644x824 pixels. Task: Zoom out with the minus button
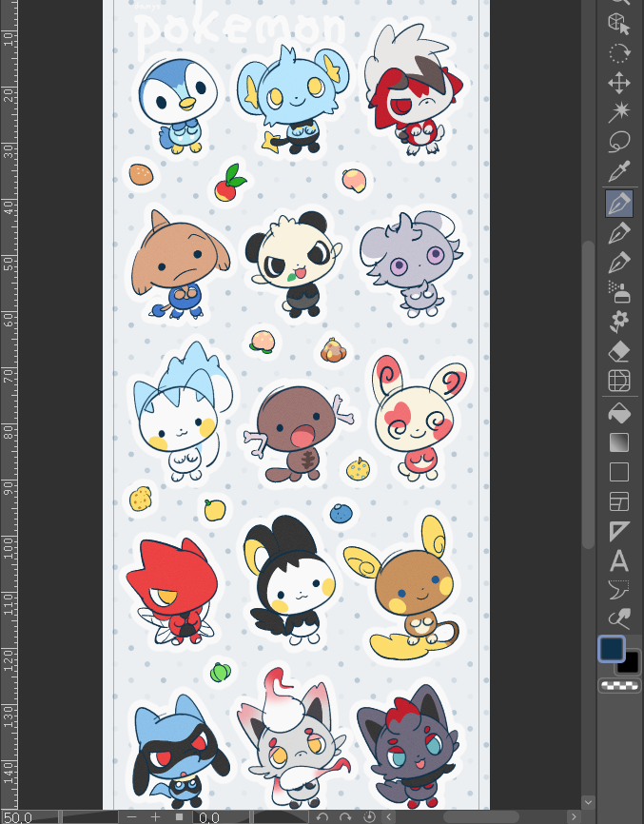point(132,817)
